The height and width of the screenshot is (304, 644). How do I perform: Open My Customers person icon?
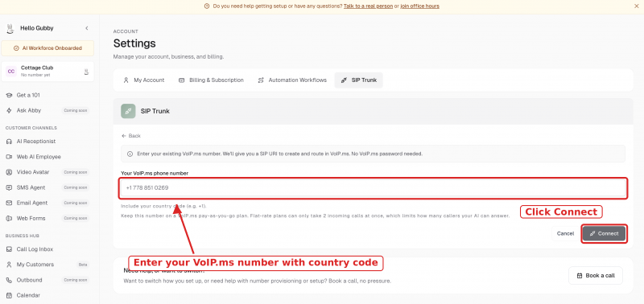[x=9, y=265]
